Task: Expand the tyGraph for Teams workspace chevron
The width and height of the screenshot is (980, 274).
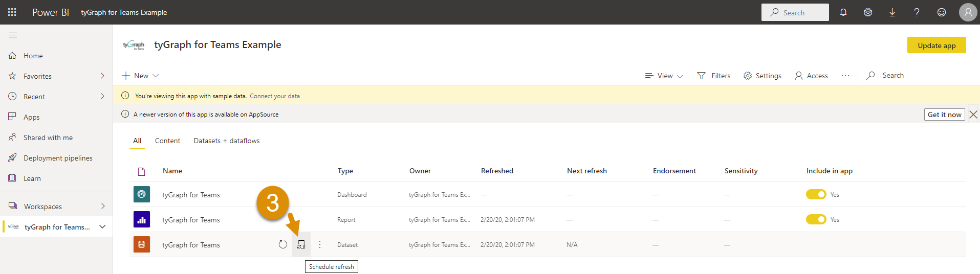Action: pos(102,226)
